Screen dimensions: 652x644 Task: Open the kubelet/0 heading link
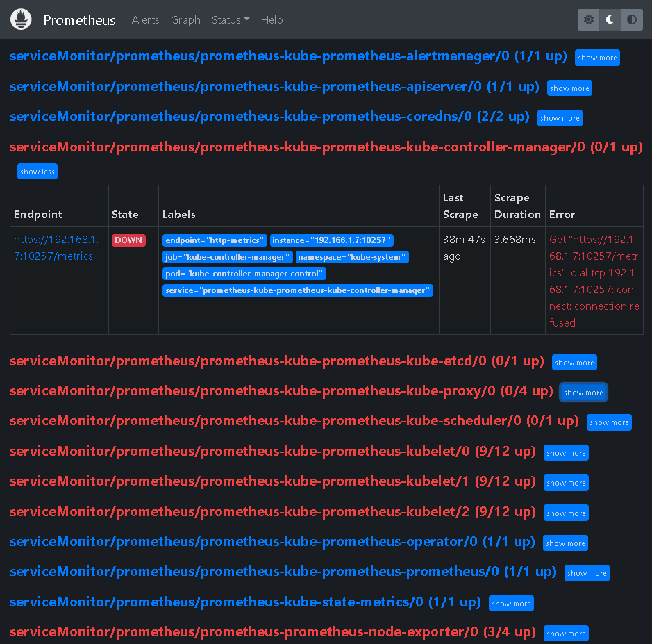pos(273,451)
